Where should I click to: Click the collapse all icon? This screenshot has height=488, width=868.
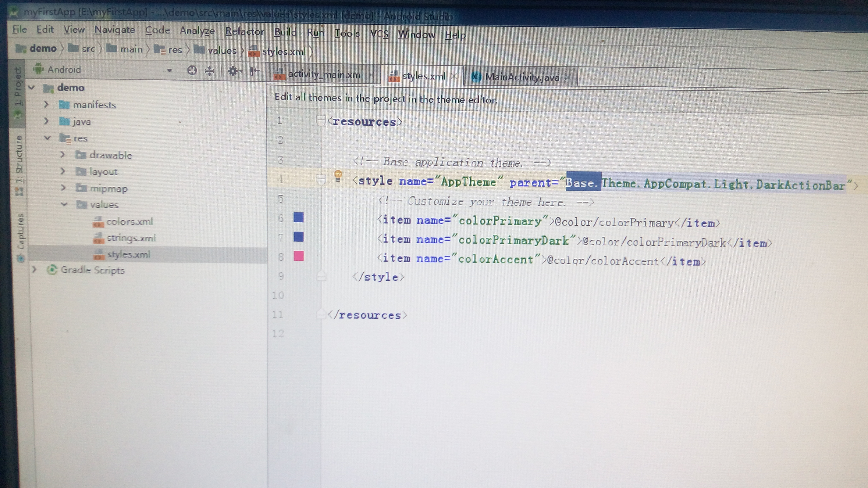[x=209, y=71]
